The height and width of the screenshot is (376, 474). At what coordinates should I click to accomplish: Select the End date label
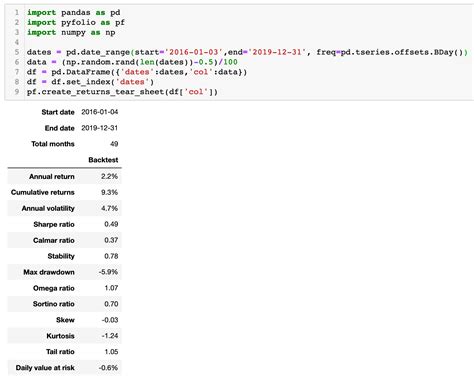(60, 128)
